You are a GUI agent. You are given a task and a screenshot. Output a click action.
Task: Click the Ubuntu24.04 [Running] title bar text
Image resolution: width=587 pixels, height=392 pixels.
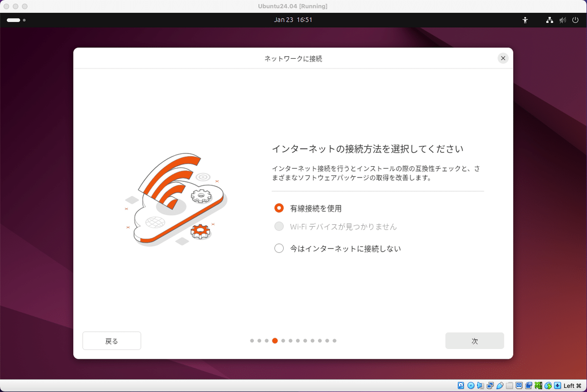pyautogui.click(x=293, y=6)
